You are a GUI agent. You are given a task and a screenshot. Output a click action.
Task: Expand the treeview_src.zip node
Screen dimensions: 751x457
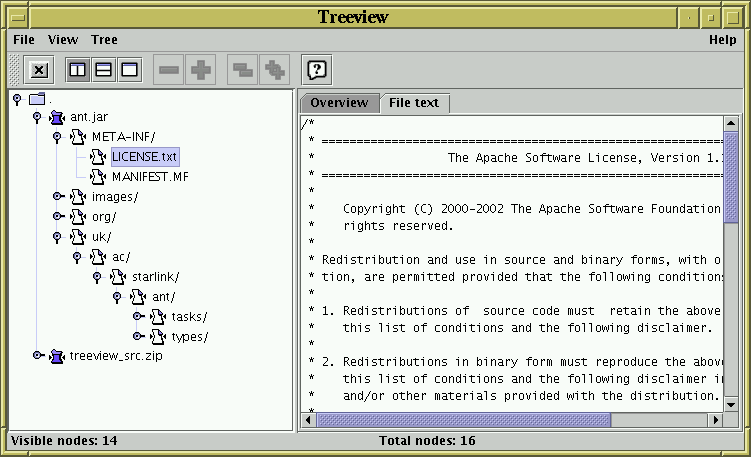click(x=38, y=355)
